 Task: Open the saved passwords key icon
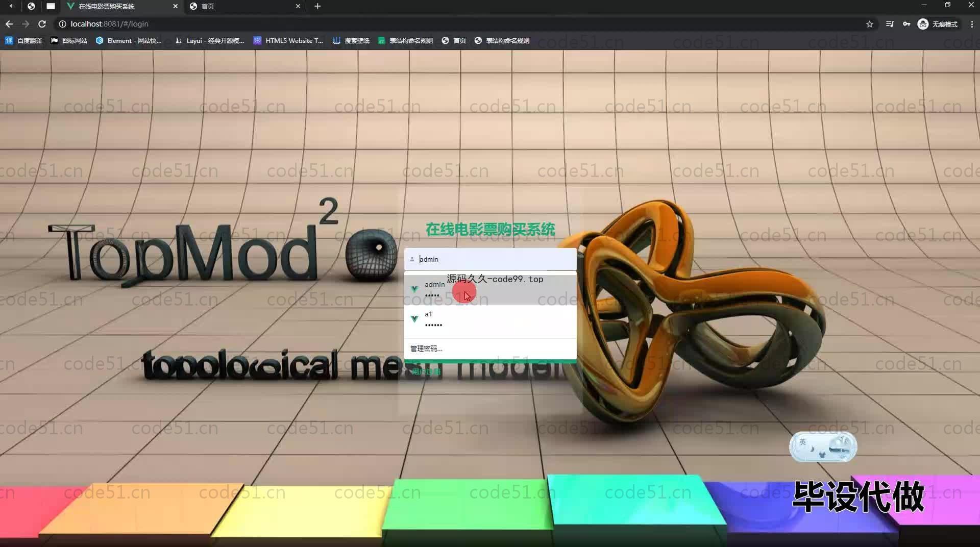(906, 24)
